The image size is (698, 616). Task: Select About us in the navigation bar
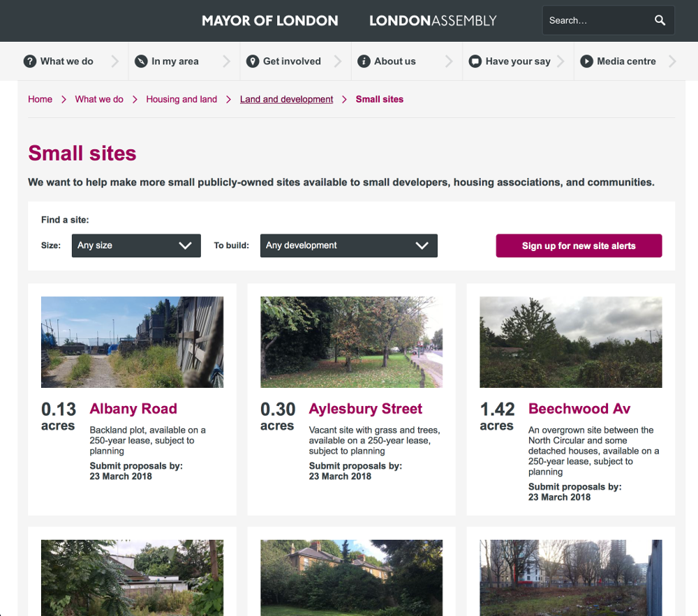point(395,61)
